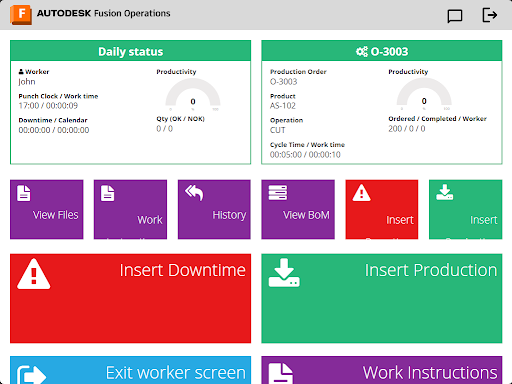The image size is (512, 384).
Task: Click the Qty value 0 / 0
Action: [x=165, y=129]
